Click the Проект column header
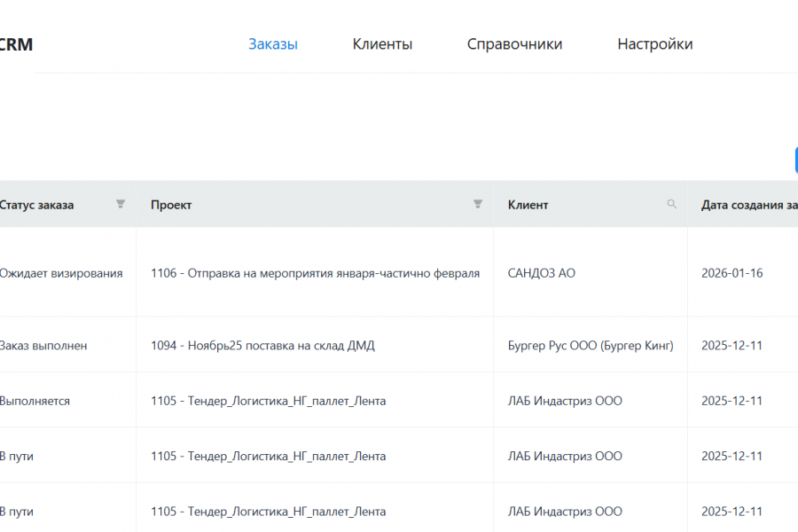Image resolution: width=798 pixels, height=532 pixels. pos(171,205)
